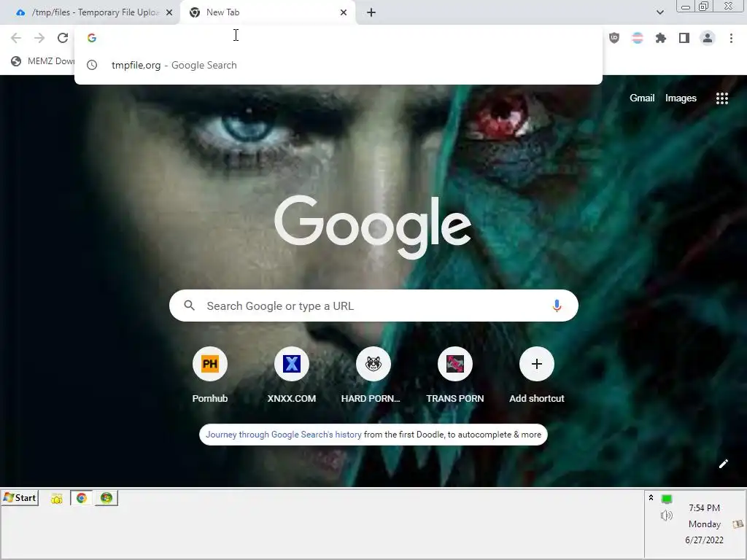
Task: Toggle the browser side panel icon
Action: tap(684, 38)
